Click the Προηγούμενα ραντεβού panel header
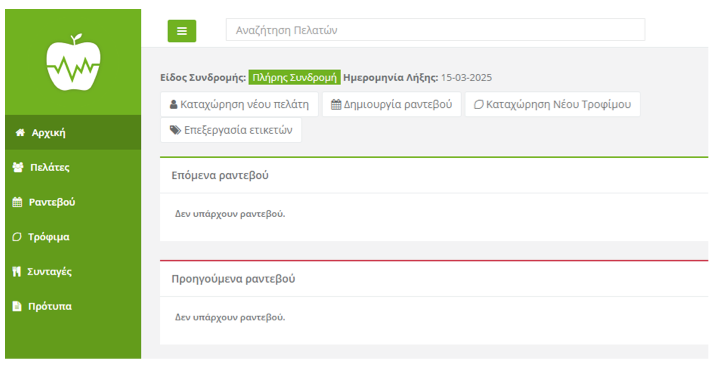Screen dimensions: 716x371 point(434,279)
